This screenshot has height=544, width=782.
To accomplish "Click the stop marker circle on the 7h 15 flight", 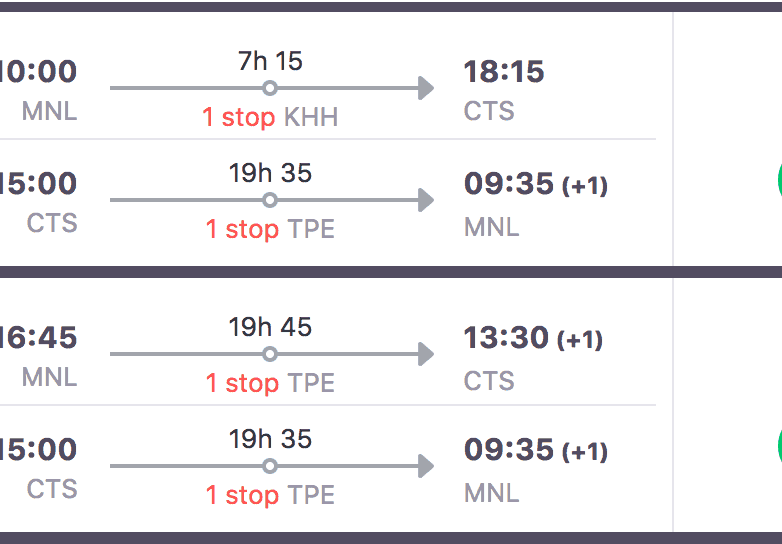I will pyautogui.click(x=270, y=88).
